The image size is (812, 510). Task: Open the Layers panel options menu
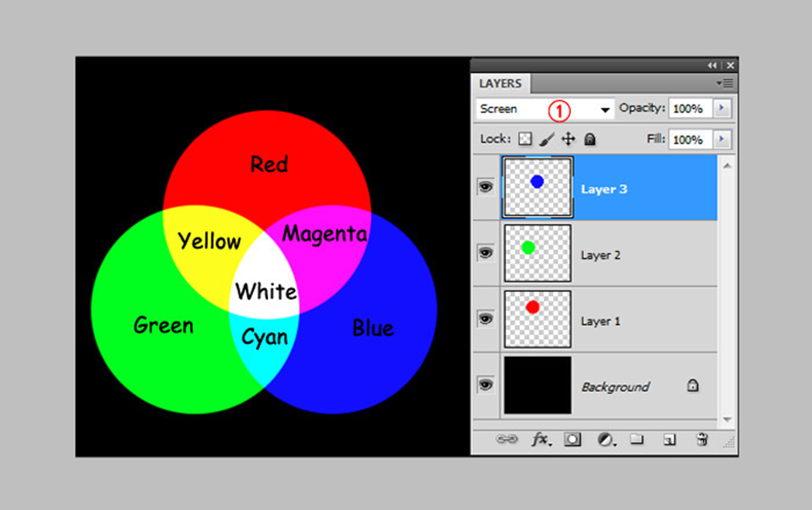(725, 83)
